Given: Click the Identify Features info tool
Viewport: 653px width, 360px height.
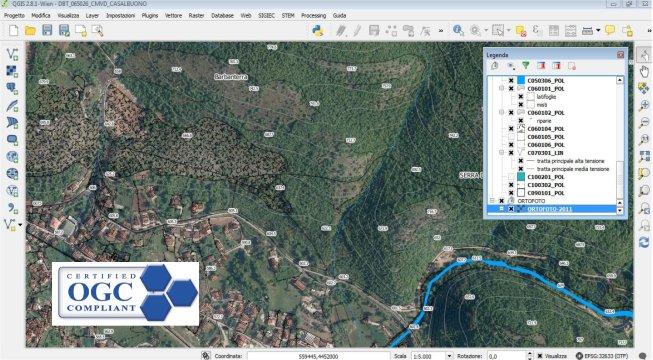Looking at the screenshot, I should pyautogui.click(x=458, y=30).
